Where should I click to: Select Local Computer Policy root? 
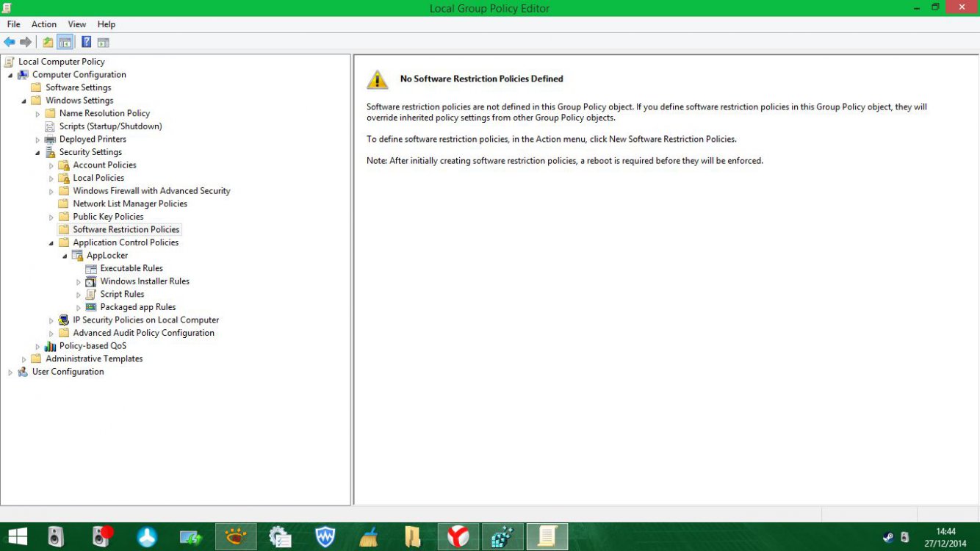coord(62,62)
